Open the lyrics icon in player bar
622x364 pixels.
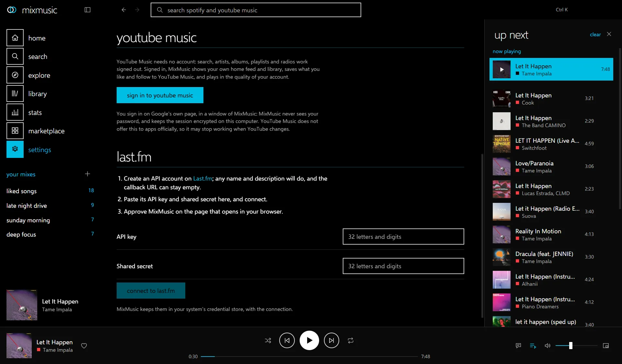click(518, 346)
